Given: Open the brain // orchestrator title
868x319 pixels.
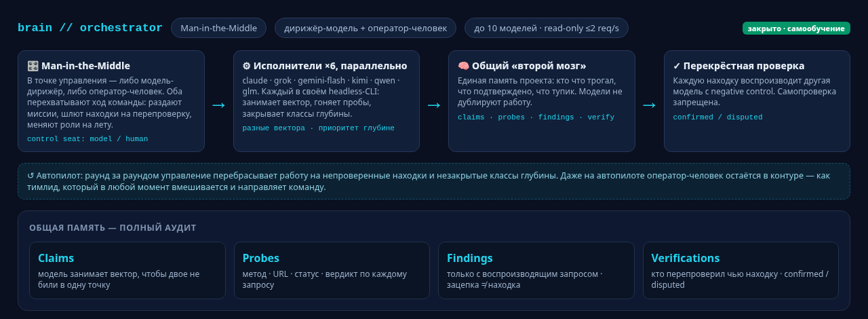Looking at the screenshot, I should click(x=90, y=28).
